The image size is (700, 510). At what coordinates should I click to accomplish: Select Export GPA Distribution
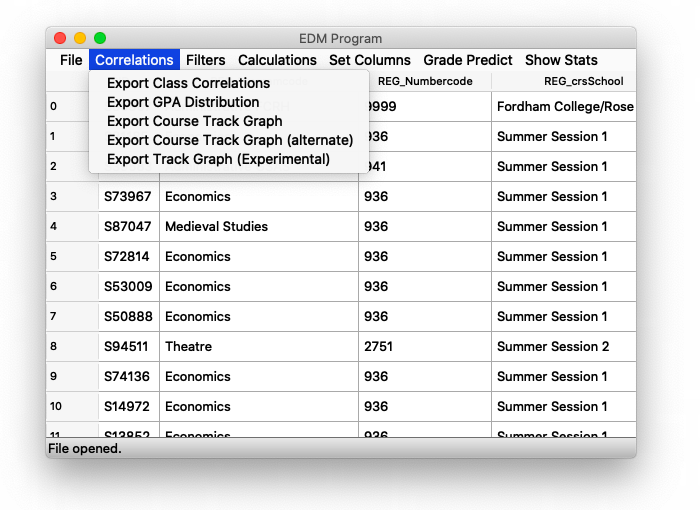coord(183,102)
